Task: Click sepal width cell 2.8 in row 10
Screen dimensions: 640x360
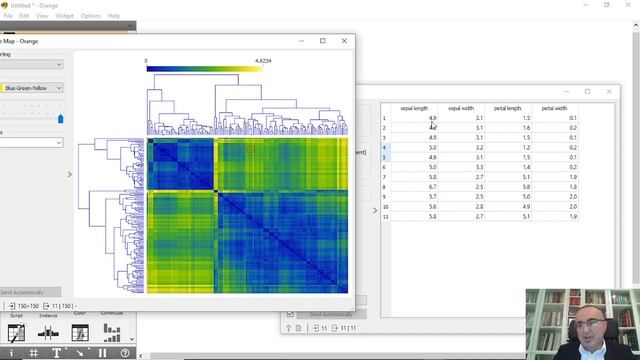Action: tap(461, 207)
